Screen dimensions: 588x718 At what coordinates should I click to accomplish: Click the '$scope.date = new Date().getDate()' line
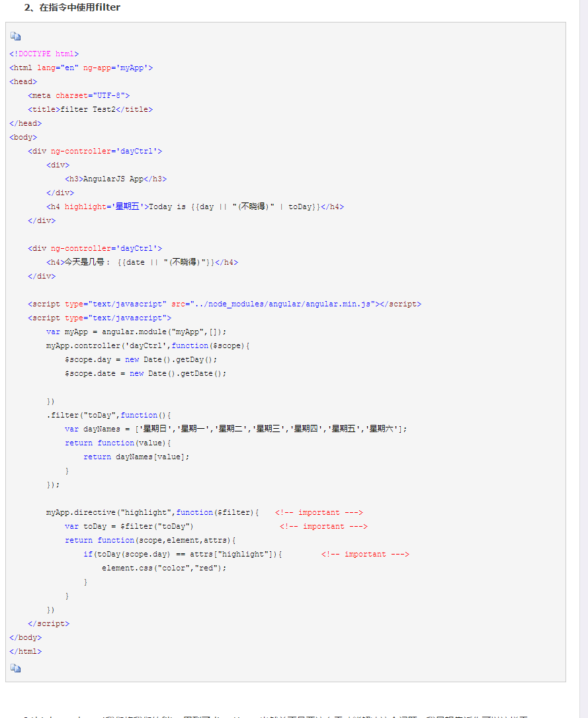(146, 374)
